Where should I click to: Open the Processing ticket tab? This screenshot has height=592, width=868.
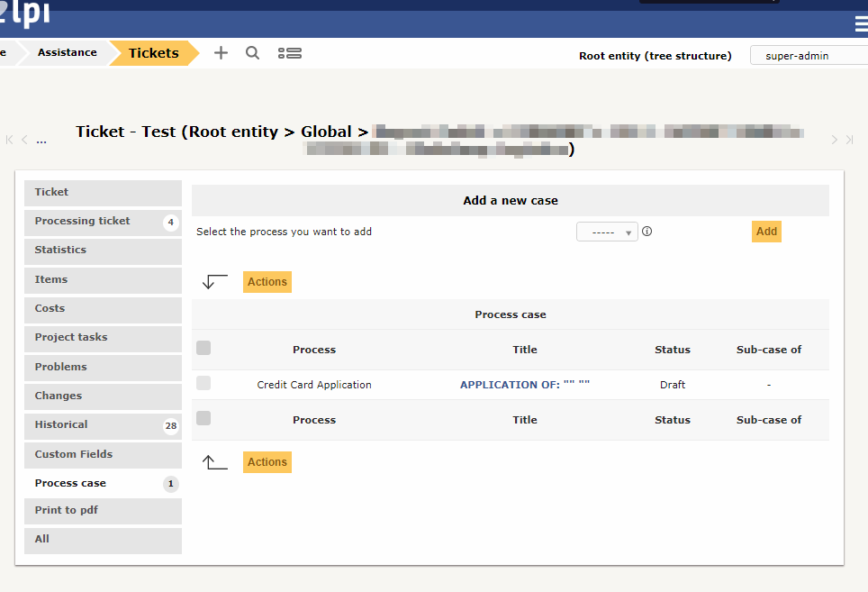[x=83, y=222]
